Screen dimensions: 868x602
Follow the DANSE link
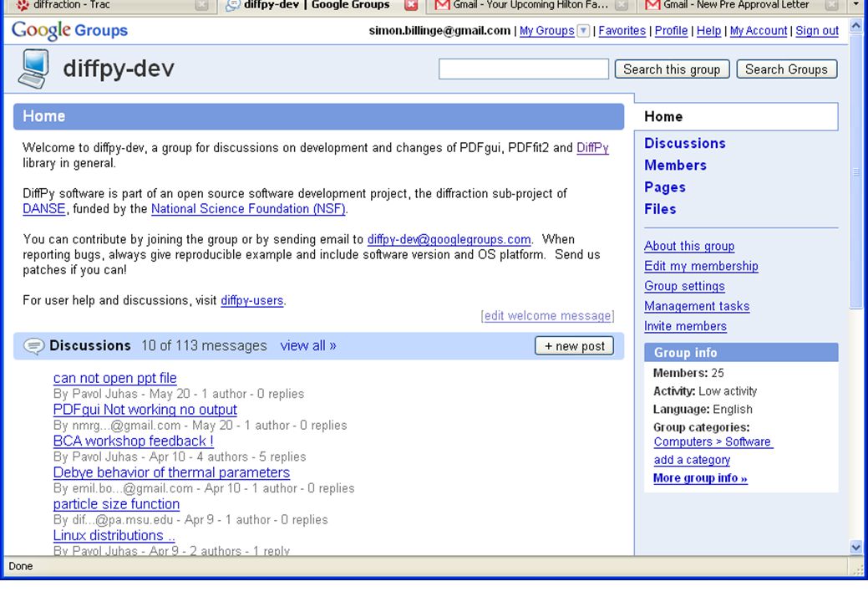pos(43,209)
